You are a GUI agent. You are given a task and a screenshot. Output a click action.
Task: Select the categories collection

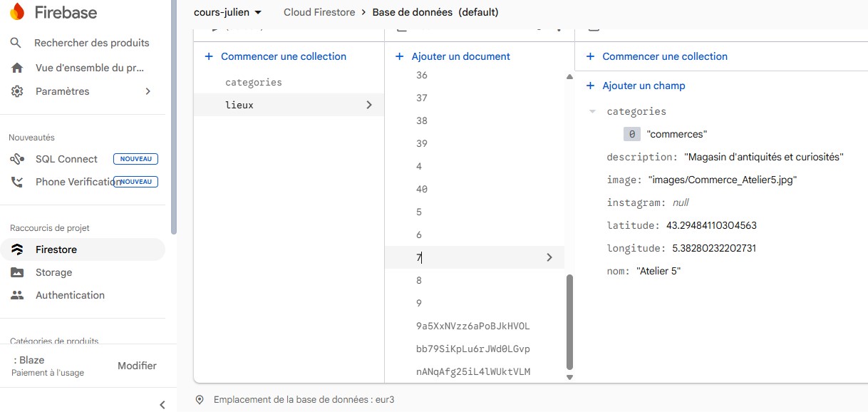289,82
